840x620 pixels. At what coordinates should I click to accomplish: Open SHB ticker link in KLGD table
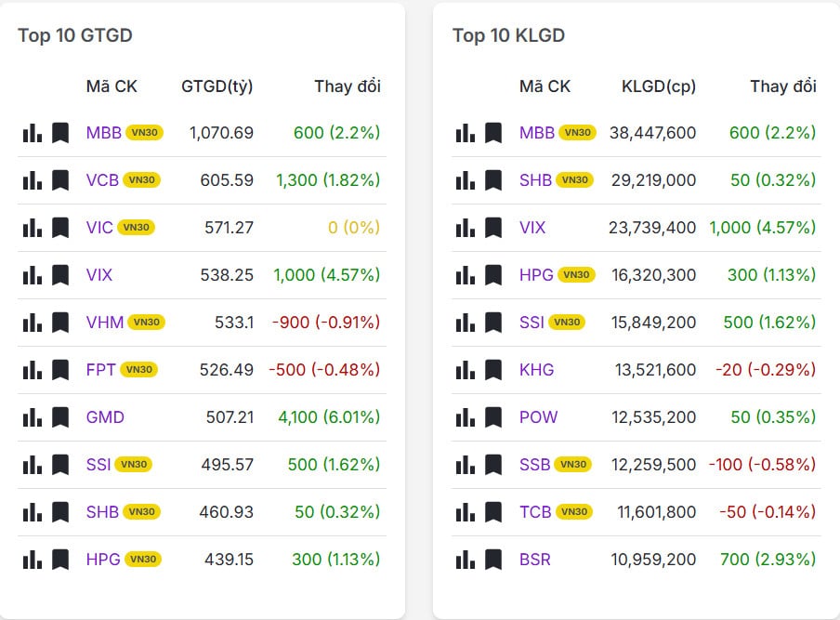pos(535,180)
